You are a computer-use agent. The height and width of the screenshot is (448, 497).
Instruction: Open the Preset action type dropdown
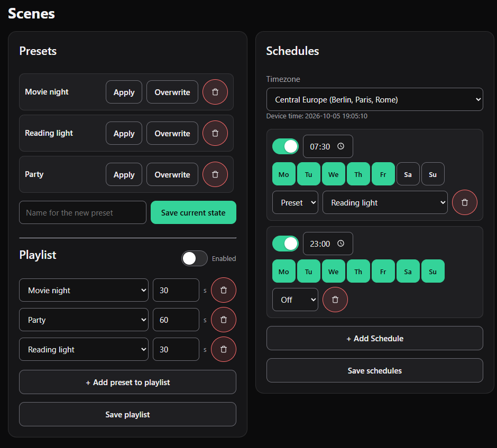[295, 202]
